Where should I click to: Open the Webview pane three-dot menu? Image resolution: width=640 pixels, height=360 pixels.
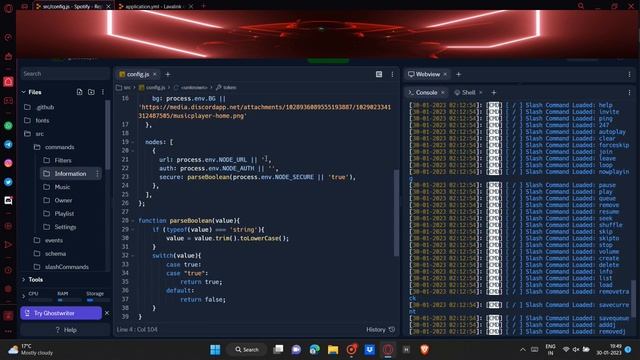coord(629,74)
